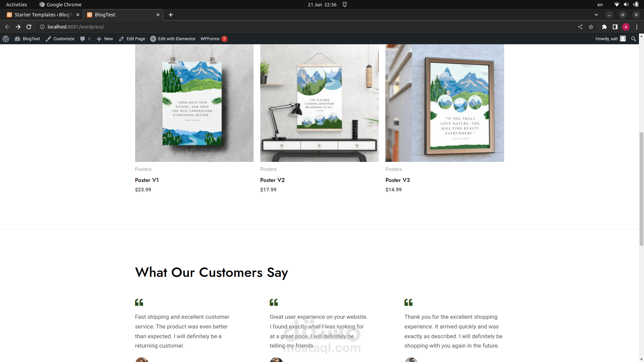This screenshot has height=362, width=644.
Task: Click the Poster V1 product image
Action: point(194,103)
